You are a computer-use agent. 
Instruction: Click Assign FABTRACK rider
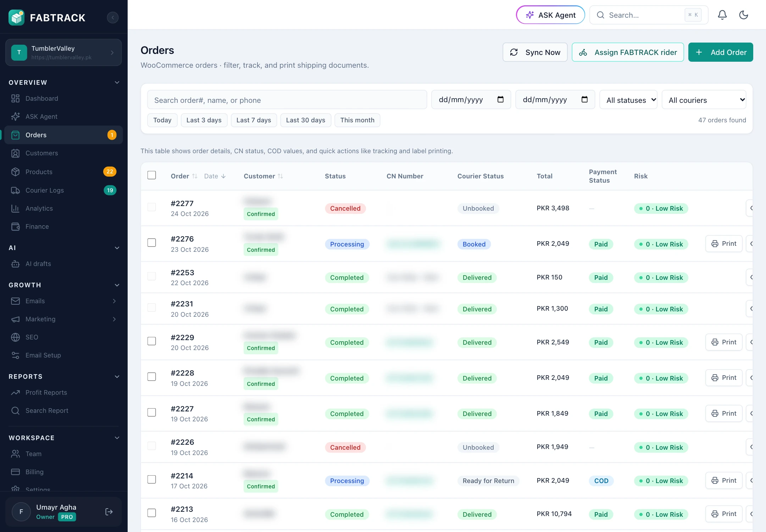(x=628, y=52)
